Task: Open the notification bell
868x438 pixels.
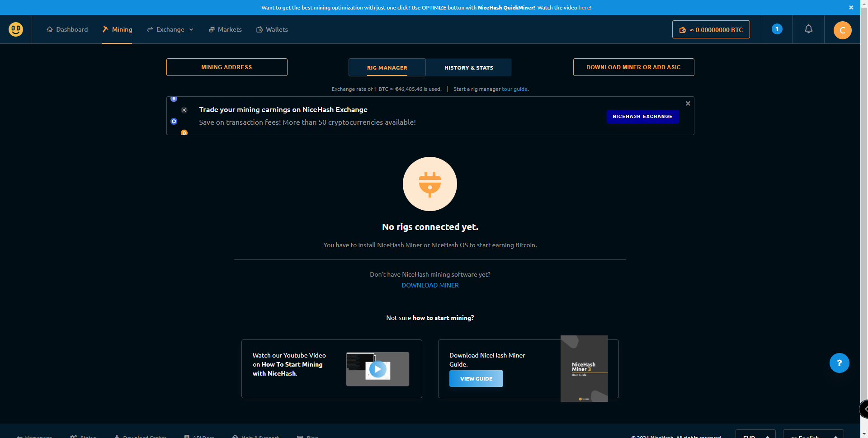Action: pyautogui.click(x=808, y=29)
